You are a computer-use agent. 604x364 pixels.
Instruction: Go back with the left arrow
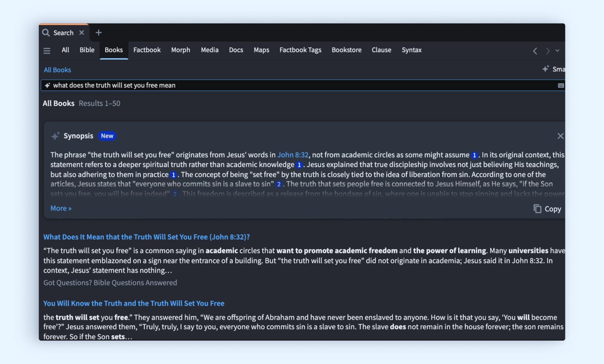tap(535, 51)
